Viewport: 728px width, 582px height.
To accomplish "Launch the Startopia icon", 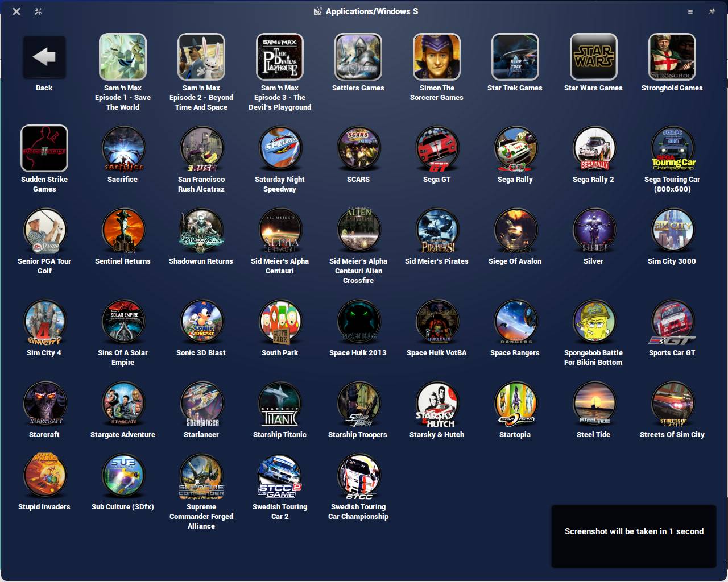I will tap(515, 404).
